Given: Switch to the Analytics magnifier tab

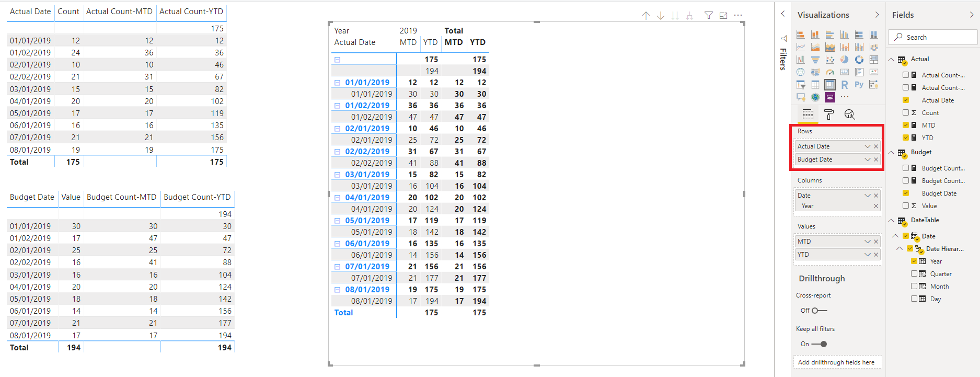Looking at the screenshot, I should (x=850, y=115).
